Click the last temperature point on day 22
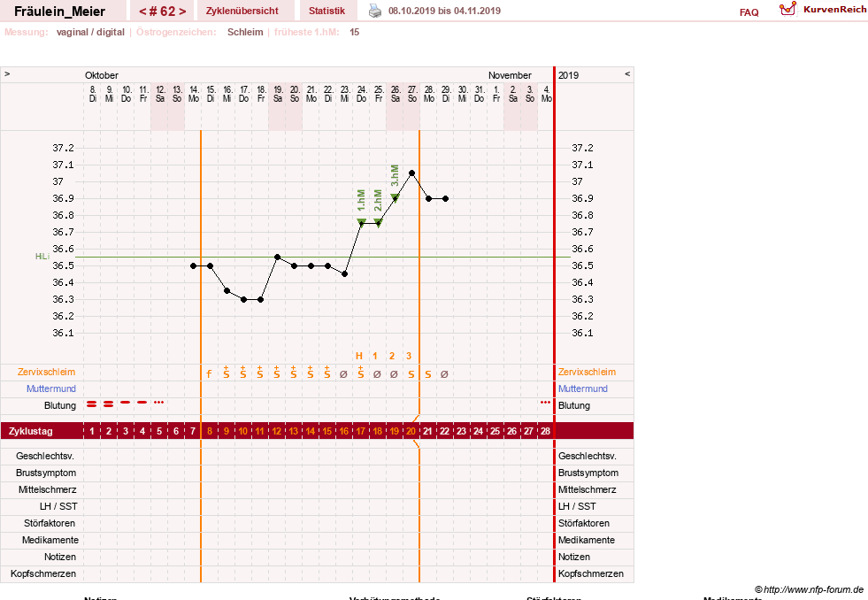868x600 pixels. [x=446, y=199]
